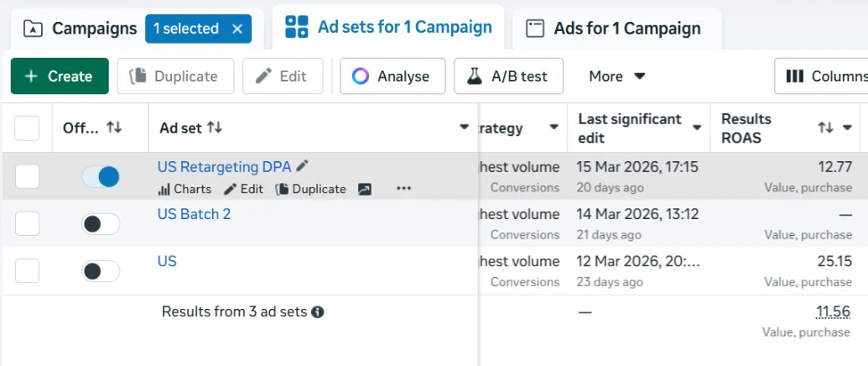Click the Duplicate toolbar button
This screenshot has height=366, width=868.
point(175,76)
